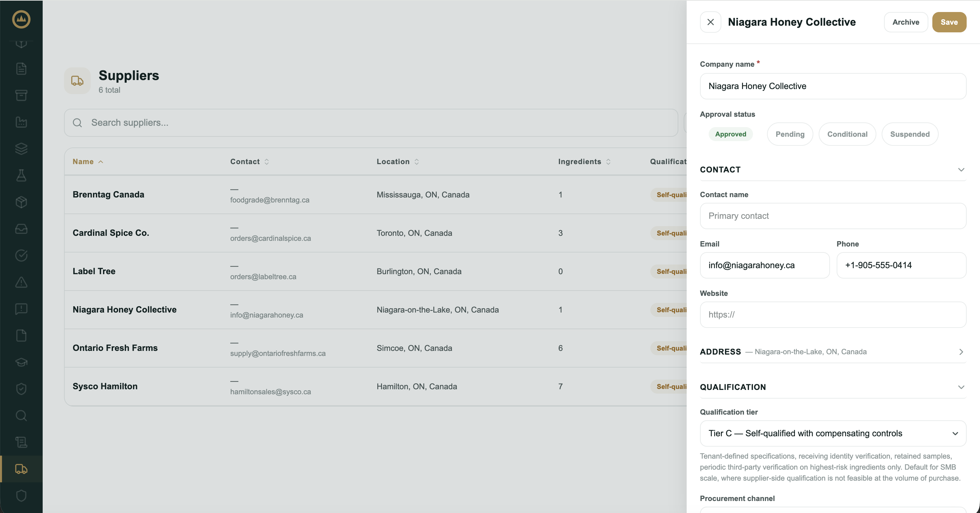The height and width of the screenshot is (513, 980).
Task: Click the truck icon beside Suppliers heading
Action: [x=77, y=81]
